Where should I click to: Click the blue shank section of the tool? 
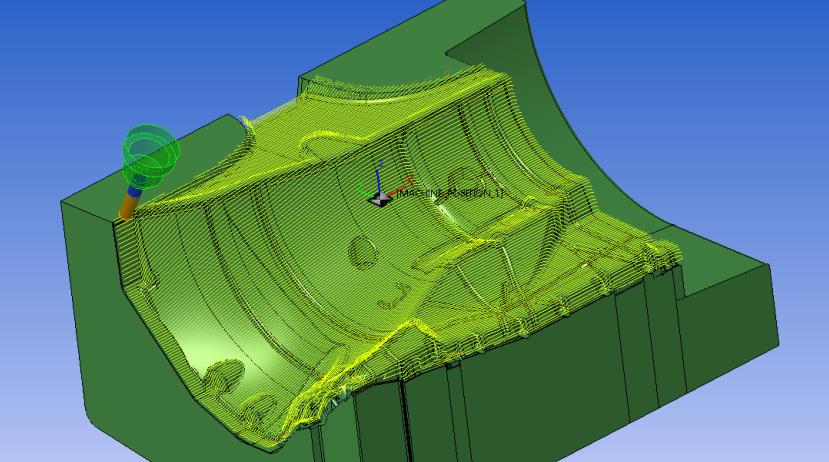[134, 190]
